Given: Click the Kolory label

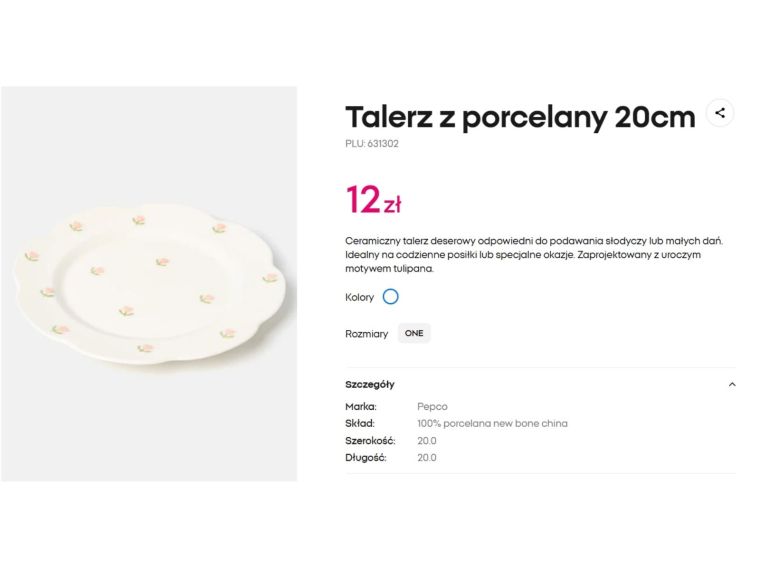Looking at the screenshot, I should pos(359,298).
